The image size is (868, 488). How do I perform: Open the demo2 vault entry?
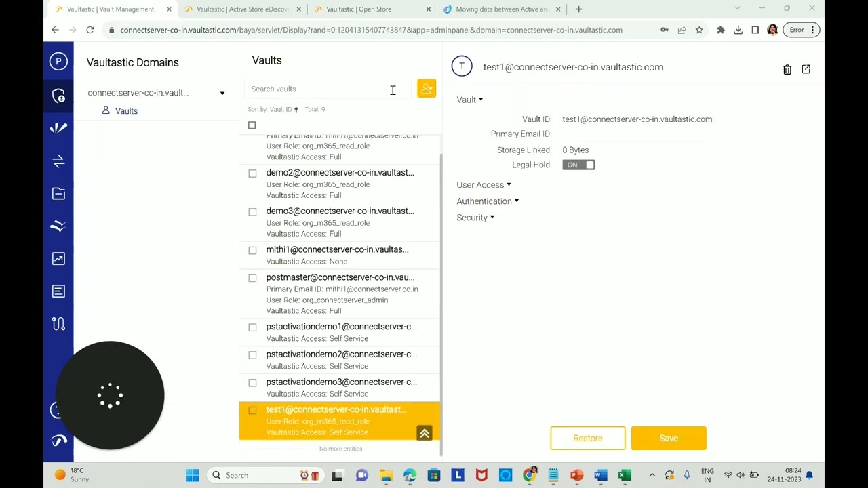339,184
